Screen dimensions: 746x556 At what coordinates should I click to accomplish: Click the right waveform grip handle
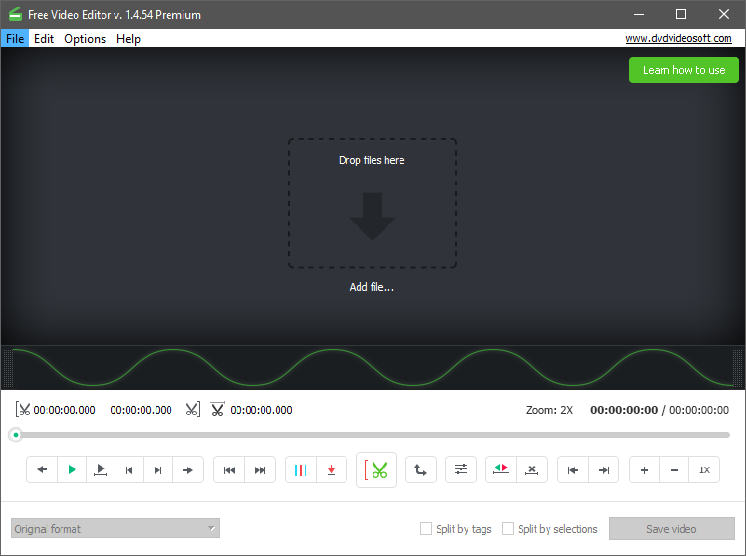tap(737, 368)
